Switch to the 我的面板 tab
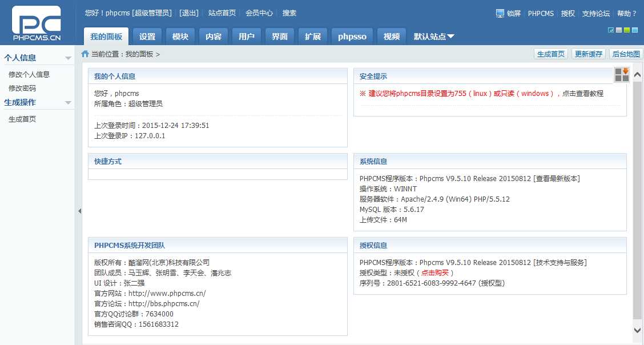 pyautogui.click(x=106, y=37)
